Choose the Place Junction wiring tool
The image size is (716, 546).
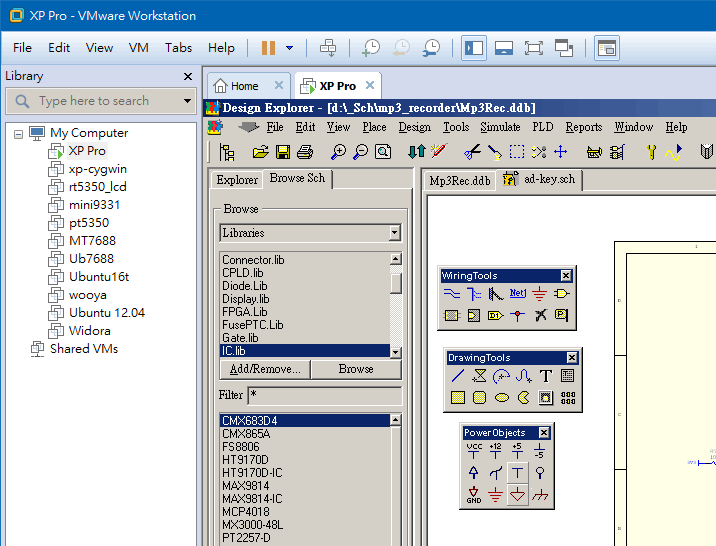[517, 316]
